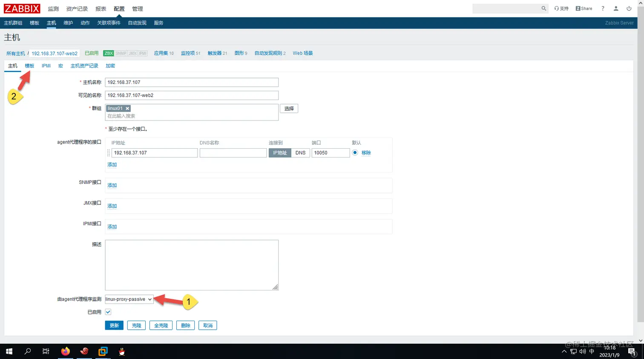Go to 模板 in the blue submenu bar

34,23
